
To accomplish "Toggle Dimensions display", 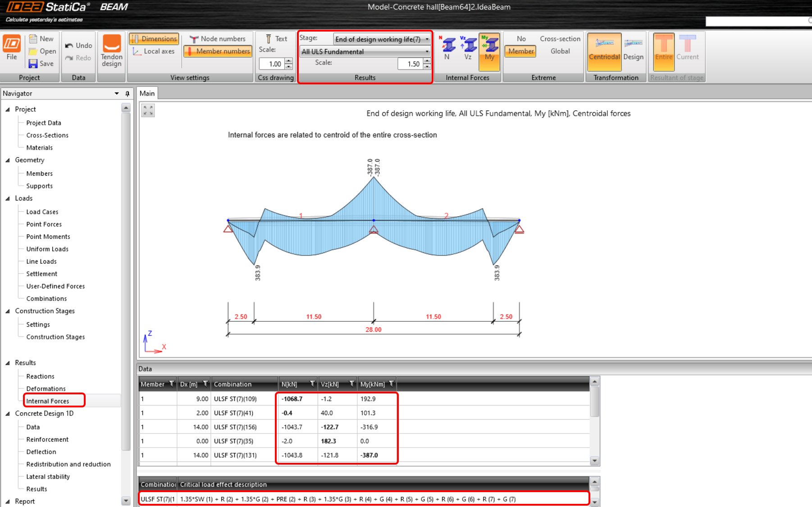I will point(154,39).
